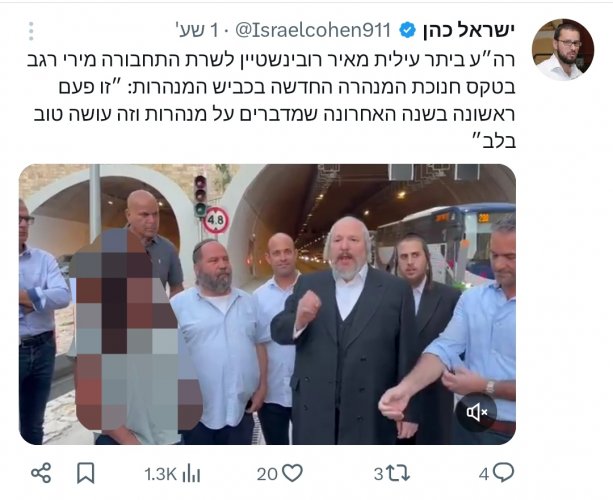Unmute the video with the speaker icon
The width and height of the screenshot is (613, 500).
point(476,412)
